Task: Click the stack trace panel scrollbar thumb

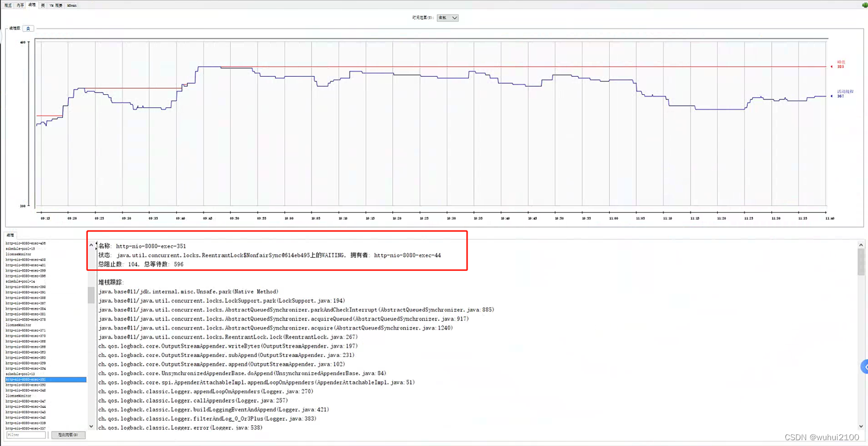Action: (x=861, y=262)
